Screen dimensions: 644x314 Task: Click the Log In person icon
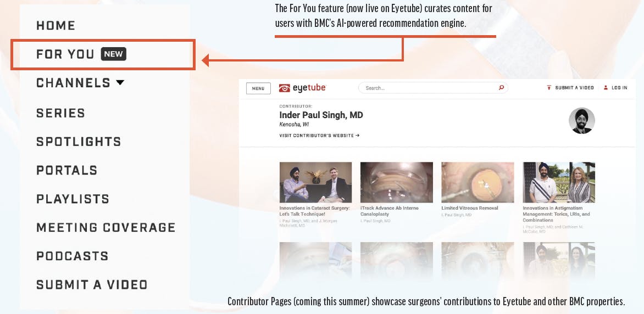[x=606, y=87]
